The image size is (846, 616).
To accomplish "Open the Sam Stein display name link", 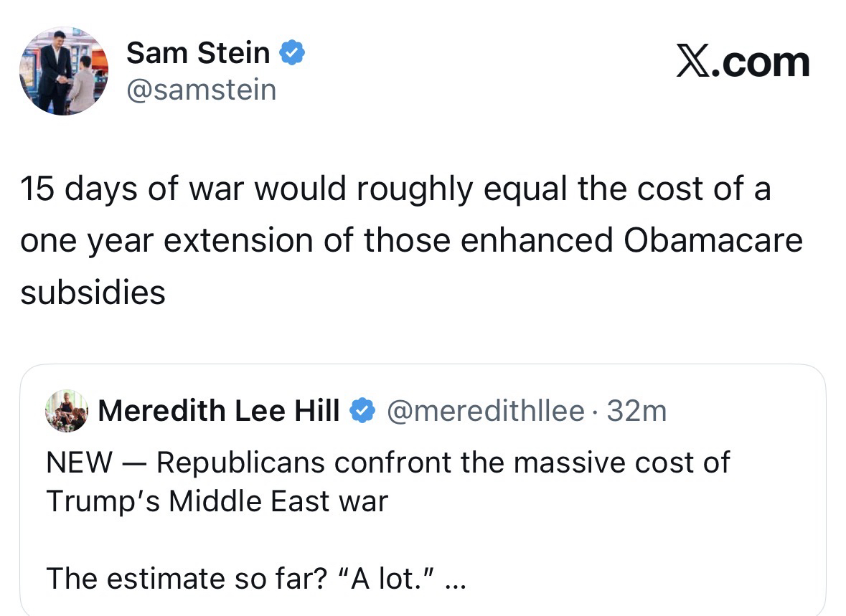I will [x=198, y=54].
